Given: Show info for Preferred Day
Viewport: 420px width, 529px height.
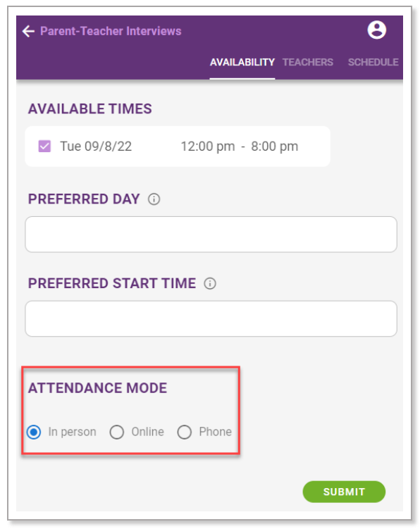Looking at the screenshot, I should tap(154, 199).
